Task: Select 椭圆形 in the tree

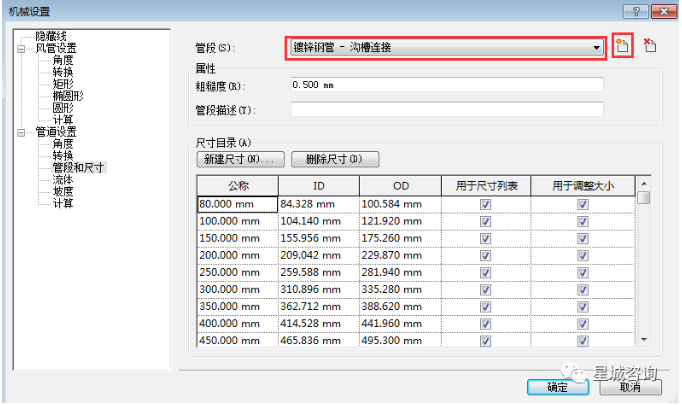Action: (x=68, y=96)
